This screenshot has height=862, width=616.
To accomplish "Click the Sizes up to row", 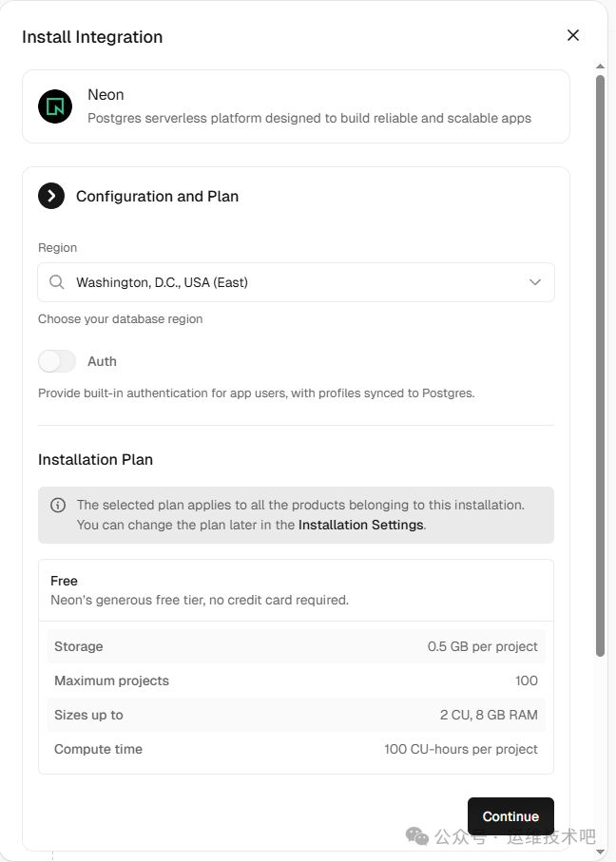I will 296,715.
